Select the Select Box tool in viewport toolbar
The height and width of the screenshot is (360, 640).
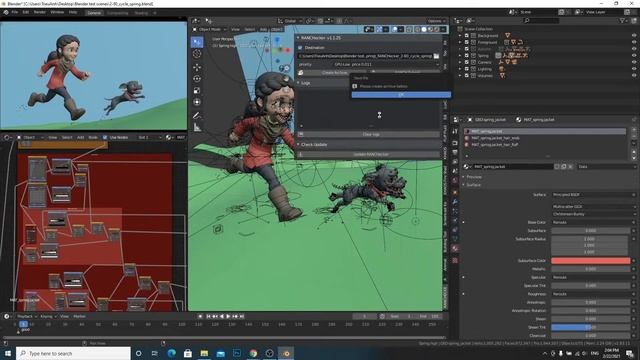pyautogui.click(x=197, y=42)
